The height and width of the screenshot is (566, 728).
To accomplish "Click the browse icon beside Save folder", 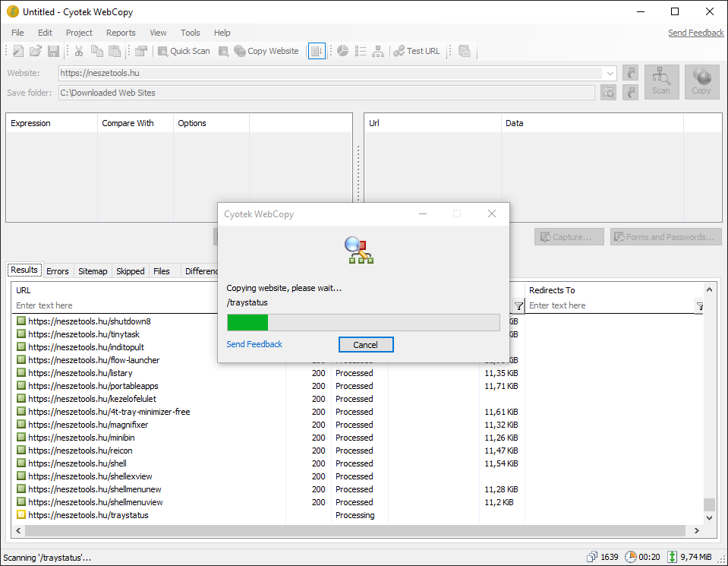I will coord(608,93).
